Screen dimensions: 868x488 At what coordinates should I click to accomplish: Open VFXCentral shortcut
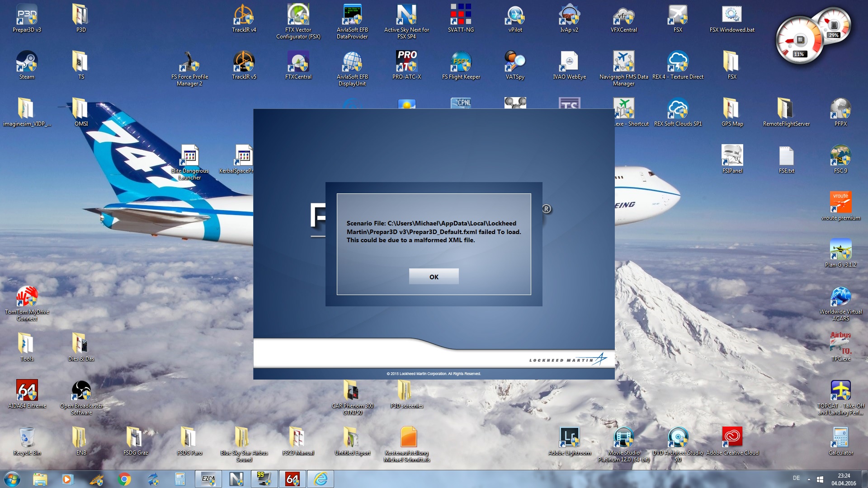[623, 18]
